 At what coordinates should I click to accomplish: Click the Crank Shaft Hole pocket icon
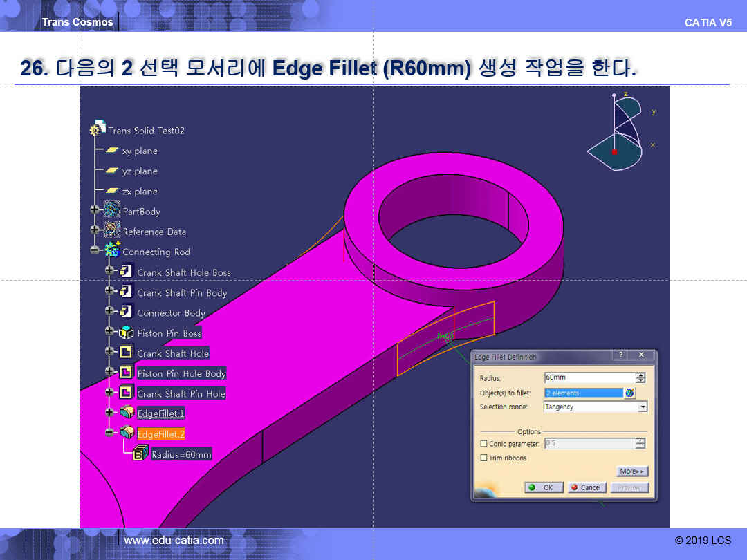coord(126,353)
